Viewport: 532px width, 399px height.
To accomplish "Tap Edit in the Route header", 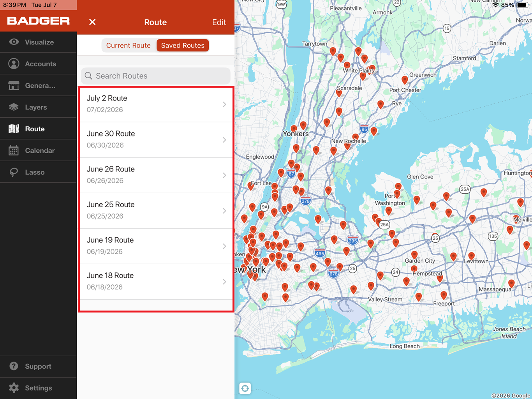I will click(219, 22).
